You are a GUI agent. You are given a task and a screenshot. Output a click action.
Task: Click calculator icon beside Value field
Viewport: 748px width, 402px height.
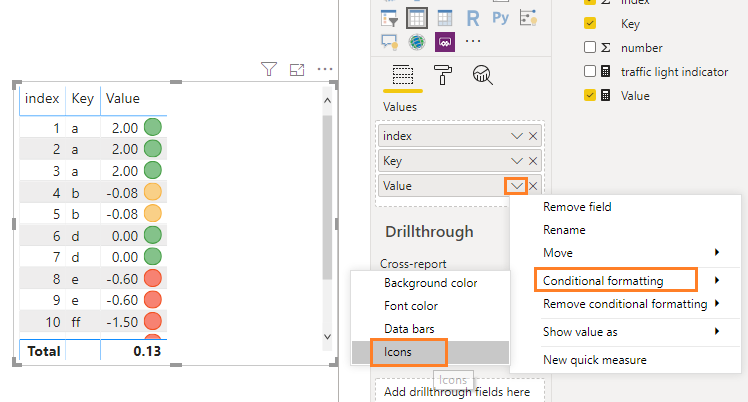(605, 95)
